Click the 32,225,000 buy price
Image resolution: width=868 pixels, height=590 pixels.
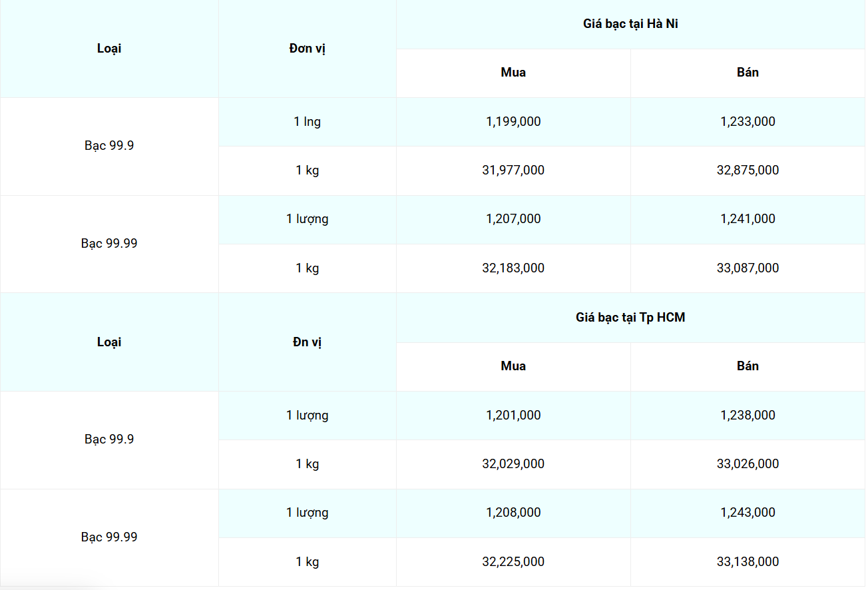[x=513, y=562]
